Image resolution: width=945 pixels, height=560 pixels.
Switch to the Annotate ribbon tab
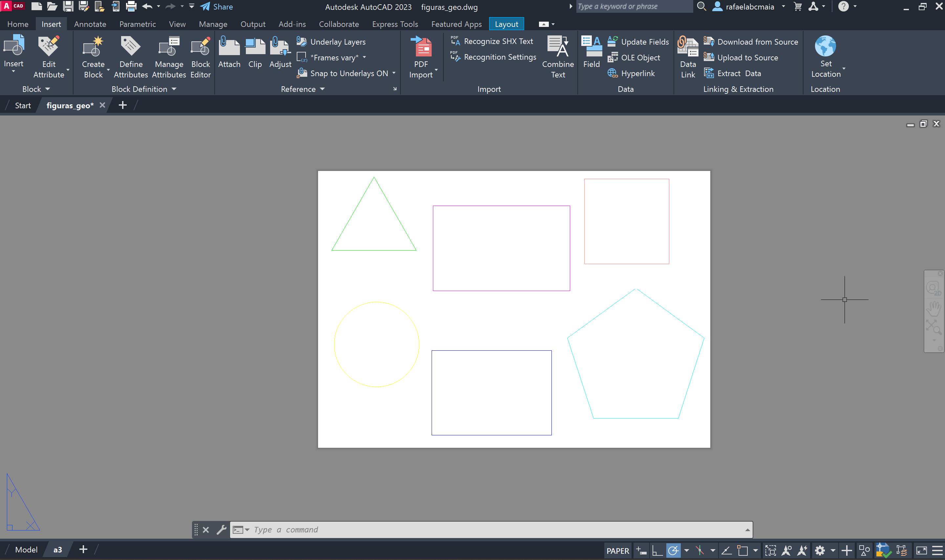click(90, 24)
